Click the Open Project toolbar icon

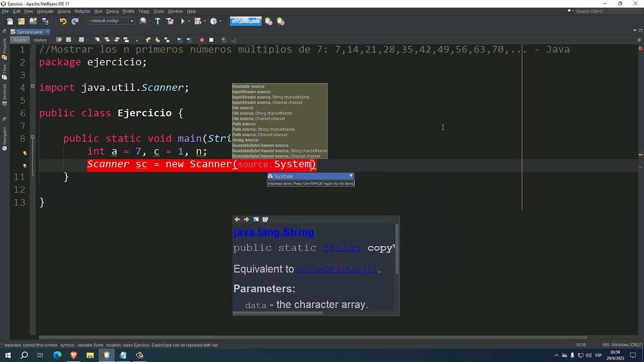click(33, 21)
